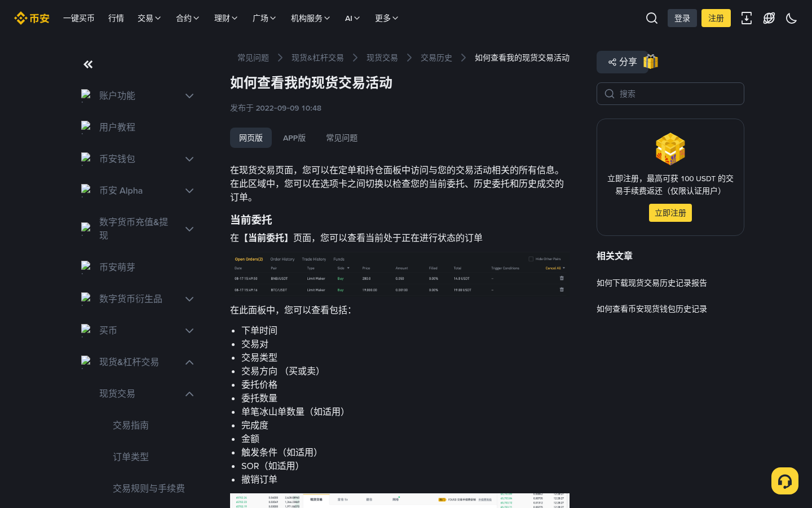Click the 币安萌芽 sidebar icon
The height and width of the screenshot is (508, 812).
click(x=86, y=268)
